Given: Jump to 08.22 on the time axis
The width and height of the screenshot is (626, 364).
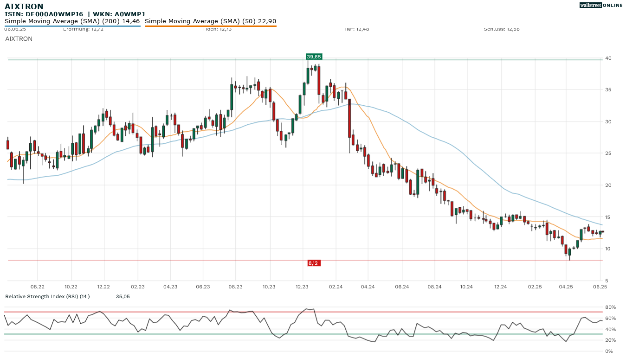Looking at the screenshot, I should pyautogui.click(x=38, y=287).
